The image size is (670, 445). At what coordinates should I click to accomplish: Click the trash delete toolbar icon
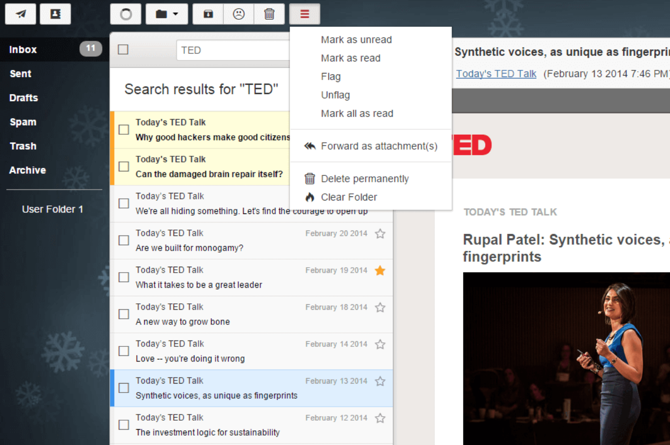[x=269, y=14]
